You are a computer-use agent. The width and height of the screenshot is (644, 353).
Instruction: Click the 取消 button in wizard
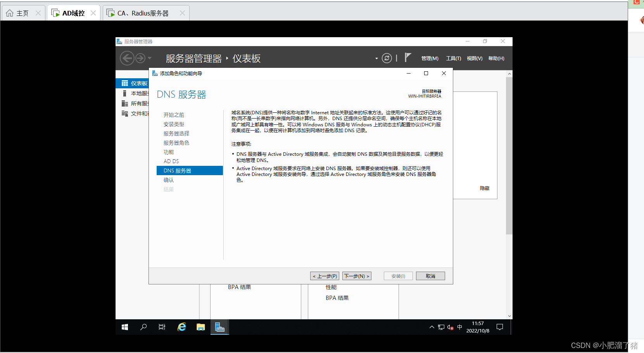click(x=430, y=276)
